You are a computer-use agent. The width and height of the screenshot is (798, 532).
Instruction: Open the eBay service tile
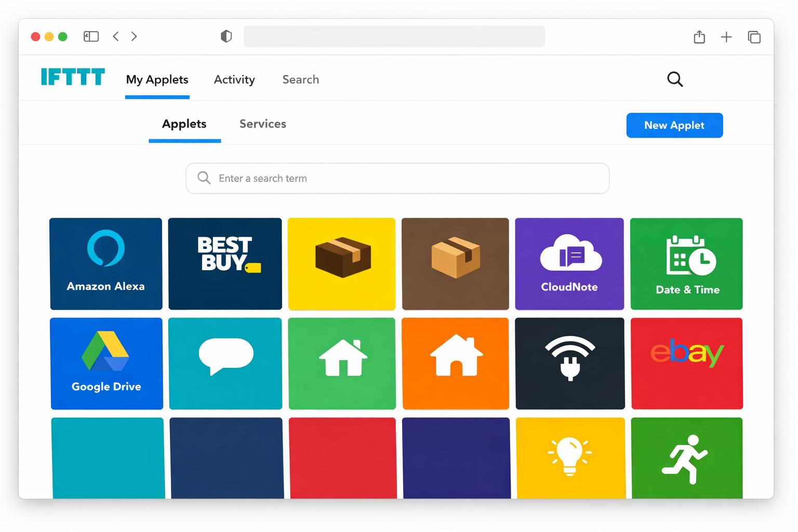click(x=687, y=364)
